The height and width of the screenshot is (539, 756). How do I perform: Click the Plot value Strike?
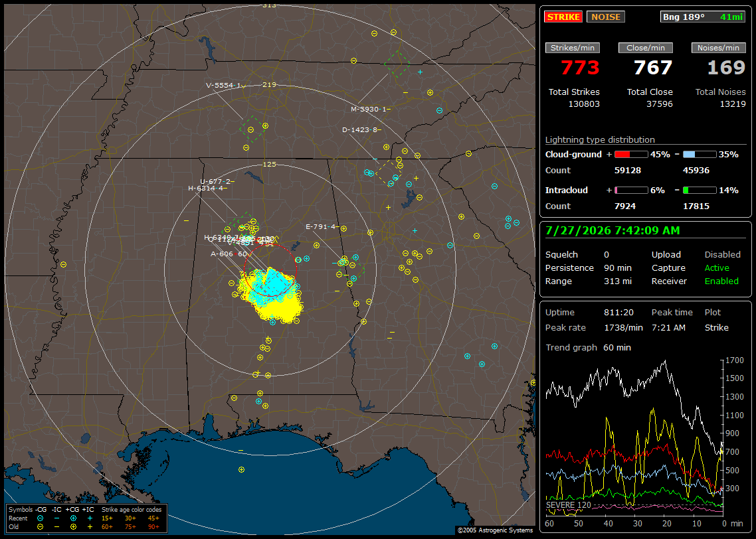pos(716,327)
